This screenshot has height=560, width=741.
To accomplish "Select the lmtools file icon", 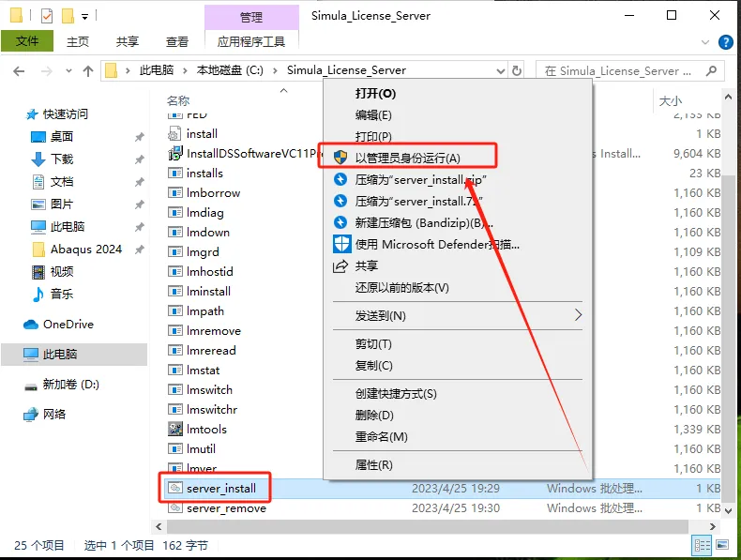I will pyautogui.click(x=175, y=429).
